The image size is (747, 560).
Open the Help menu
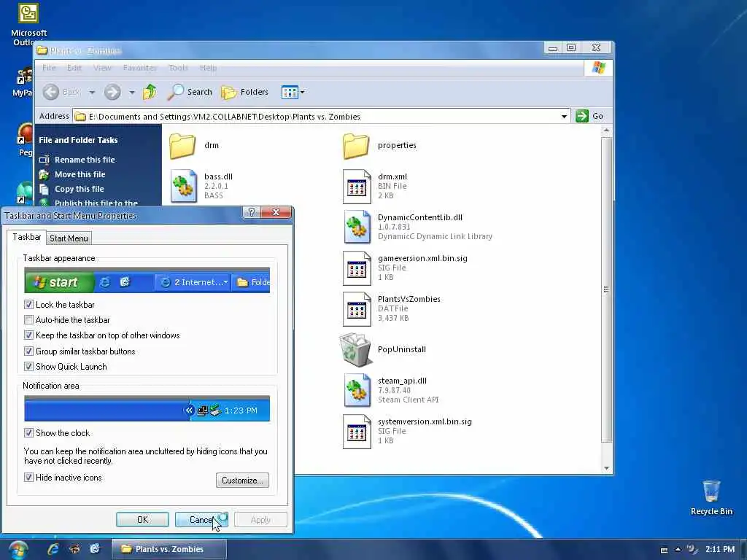tap(208, 68)
